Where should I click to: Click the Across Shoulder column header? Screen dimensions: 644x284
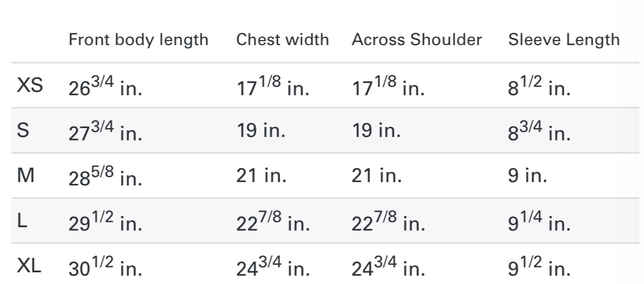[x=417, y=40]
